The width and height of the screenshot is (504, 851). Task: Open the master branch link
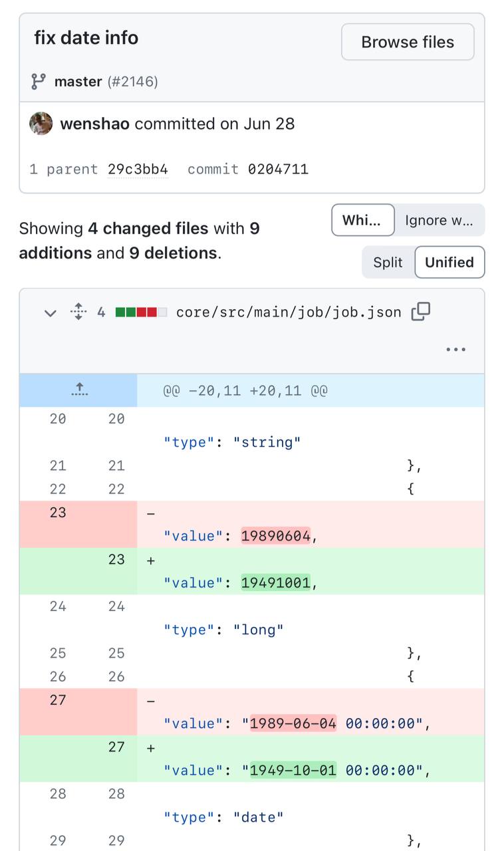78,82
